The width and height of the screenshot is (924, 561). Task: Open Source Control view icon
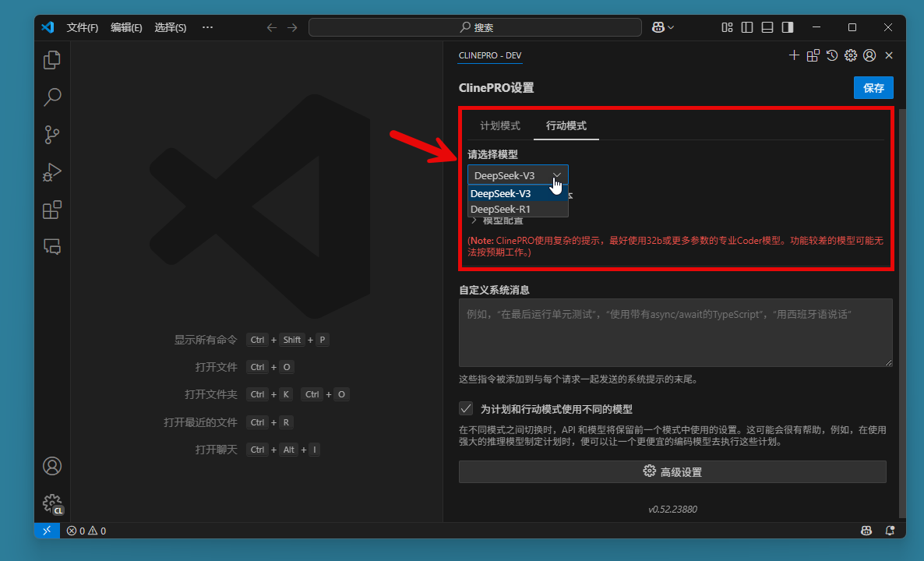click(x=52, y=135)
